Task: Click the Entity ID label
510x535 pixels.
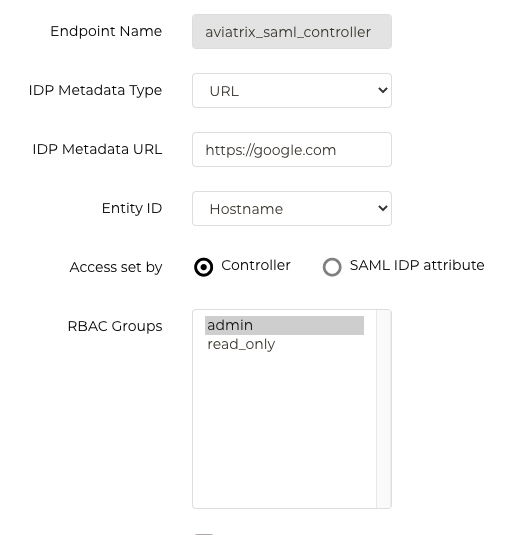Action: coord(132,208)
